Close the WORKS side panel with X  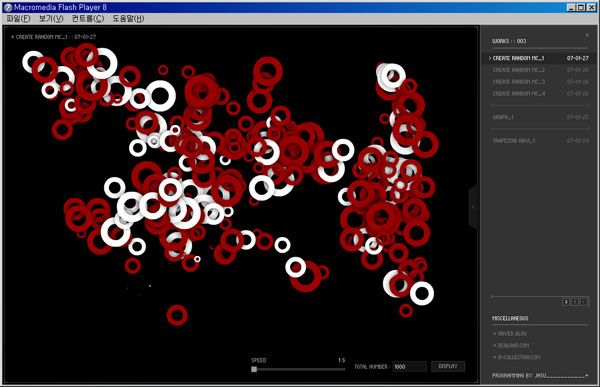click(x=587, y=35)
